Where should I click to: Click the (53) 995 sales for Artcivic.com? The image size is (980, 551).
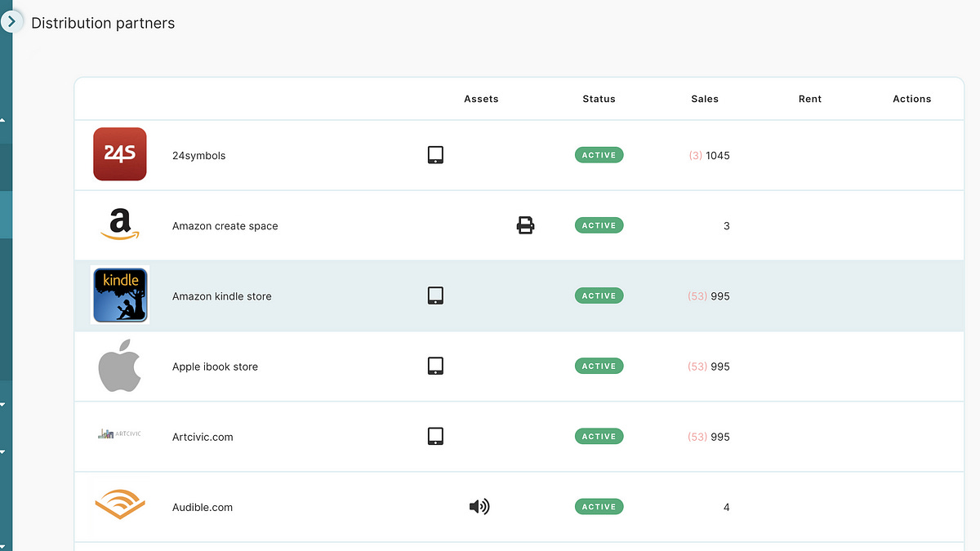(709, 436)
